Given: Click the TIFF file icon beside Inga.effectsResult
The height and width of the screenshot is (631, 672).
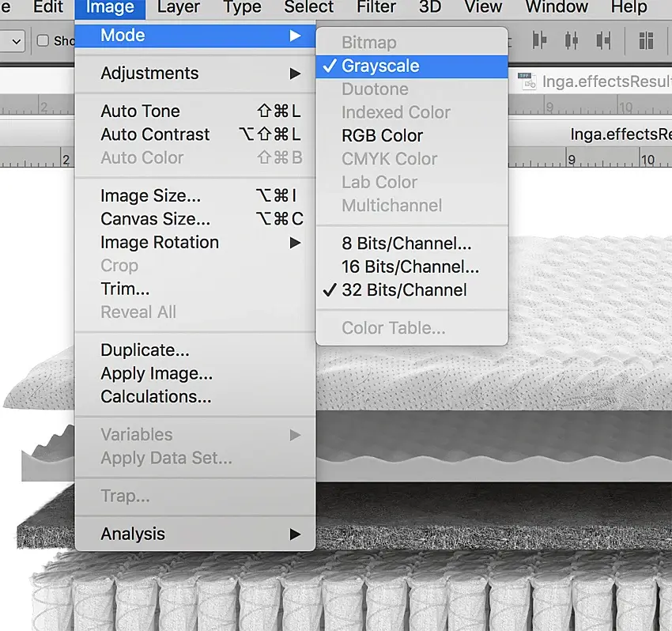Looking at the screenshot, I should 527,81.
